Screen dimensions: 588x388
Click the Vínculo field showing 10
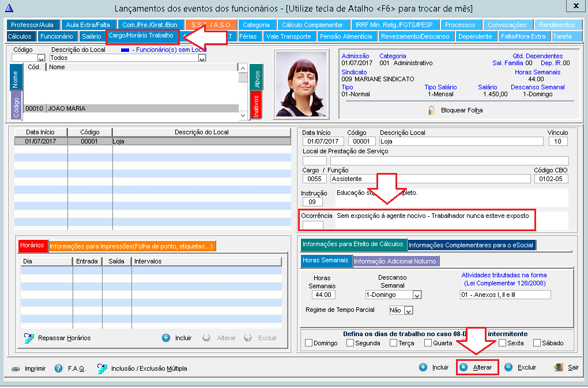pos(557,141)
